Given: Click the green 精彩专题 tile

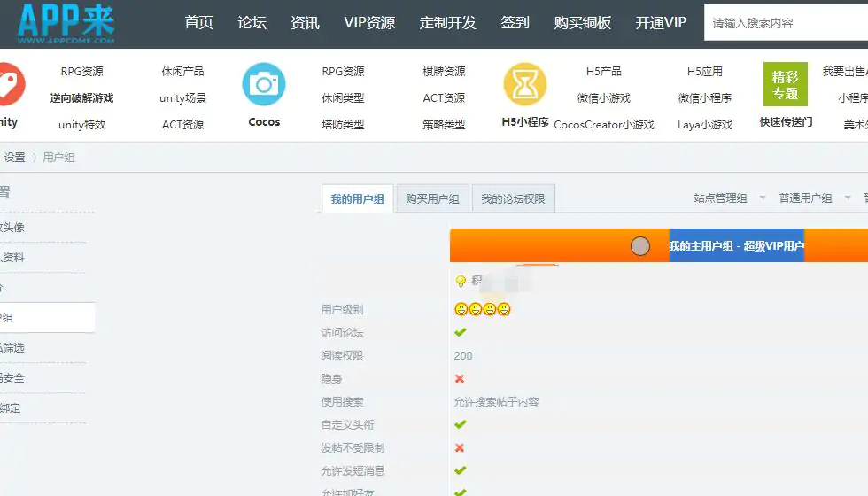Looking at the screenshot, I should (x=785, y=84).
